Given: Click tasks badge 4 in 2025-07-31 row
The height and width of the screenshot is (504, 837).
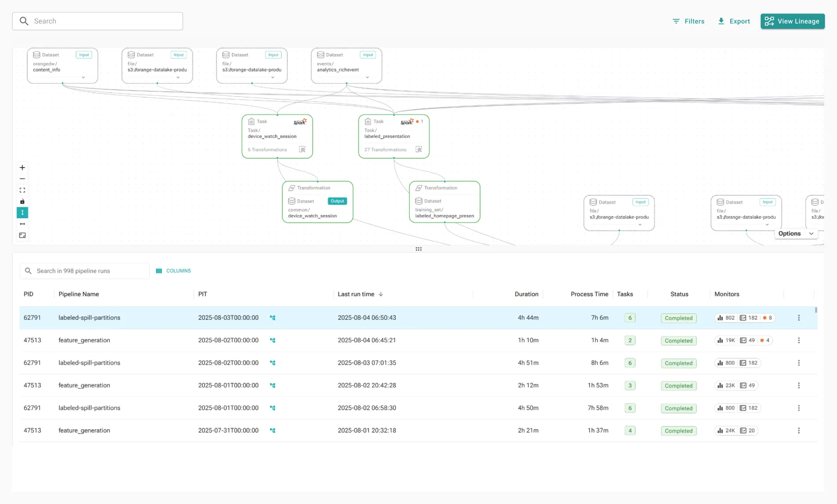Looking at the screenshot, I should click(630, 430).
